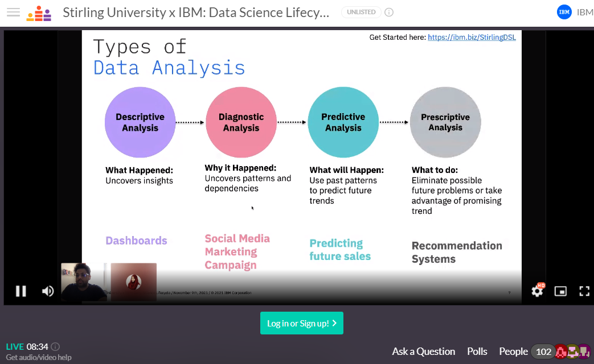Open the StirlingDSL ibm.biz link

(x=472, y=37)
